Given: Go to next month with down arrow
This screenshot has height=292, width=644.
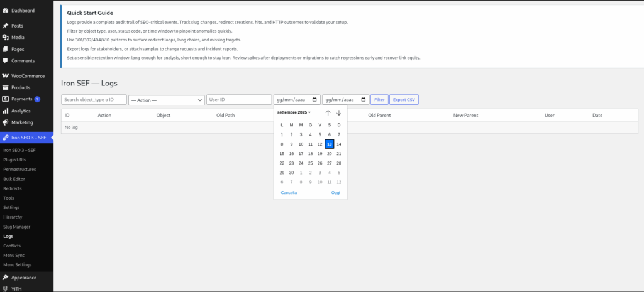Looking at the screenshot, I should tap(339, 112).
